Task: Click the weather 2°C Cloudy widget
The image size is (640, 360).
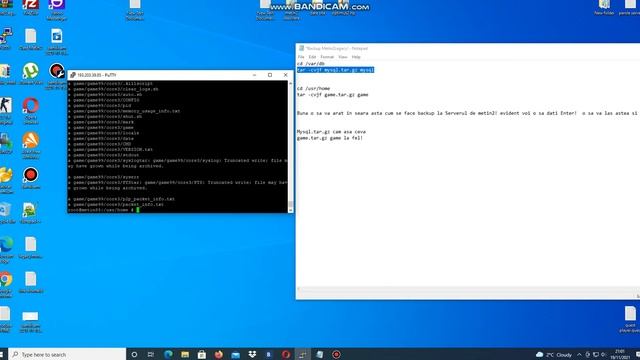Action: [x=553, y=355]
